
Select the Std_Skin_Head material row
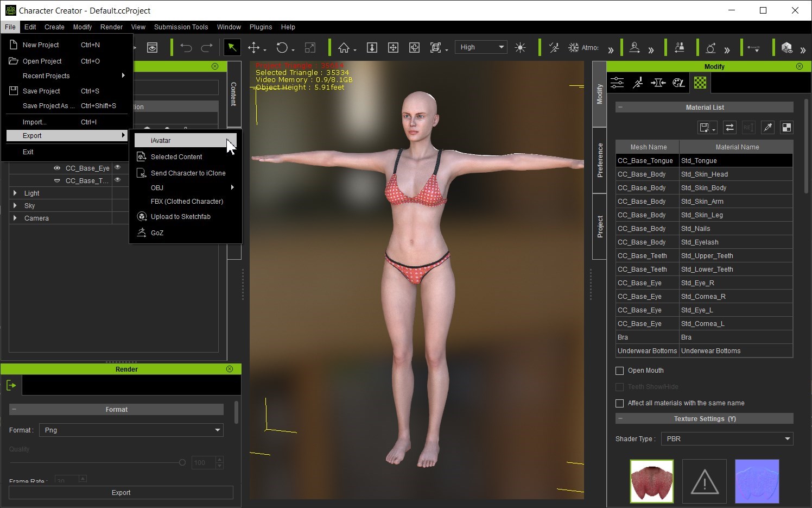[704, 174]
